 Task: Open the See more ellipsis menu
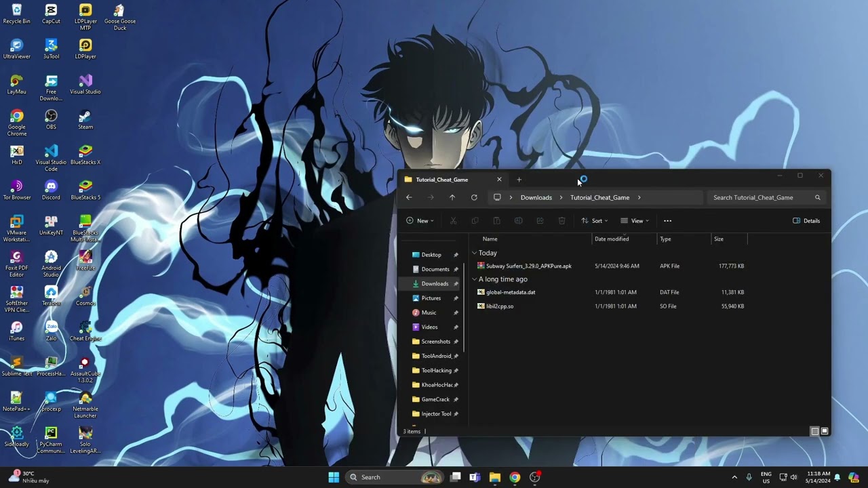[667, 220]
